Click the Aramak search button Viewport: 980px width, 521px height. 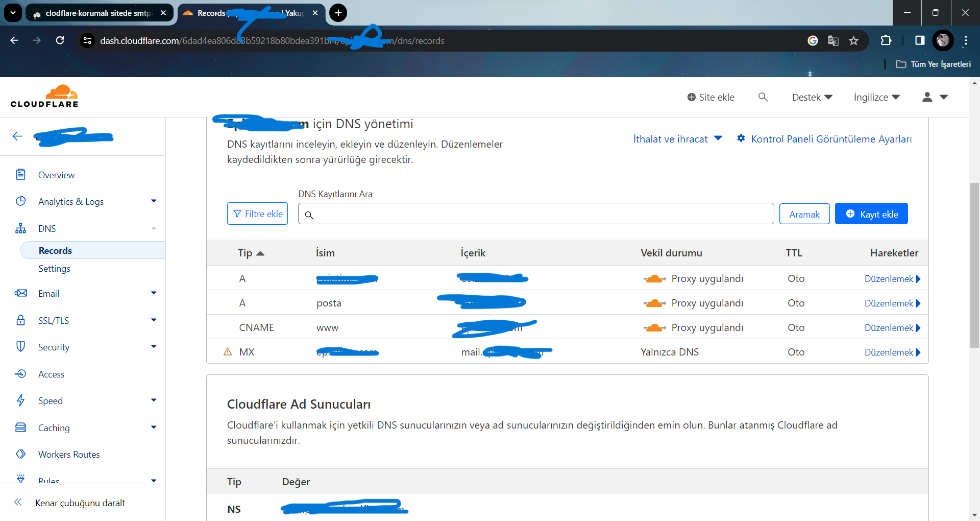(804, 214)
